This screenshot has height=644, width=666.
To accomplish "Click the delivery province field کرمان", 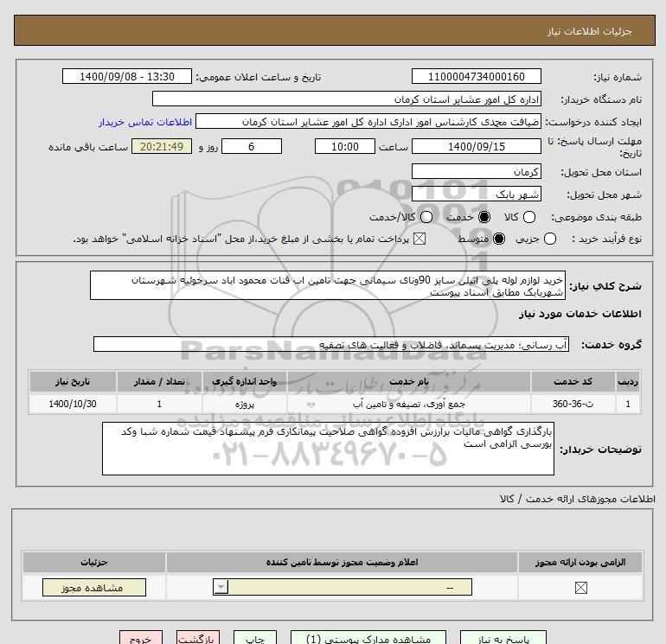I will pyautogui.click(x=476, y=171).
